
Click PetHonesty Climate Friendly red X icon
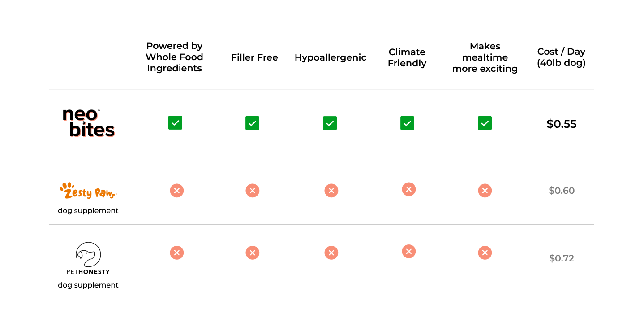click(x=408, y=251)
